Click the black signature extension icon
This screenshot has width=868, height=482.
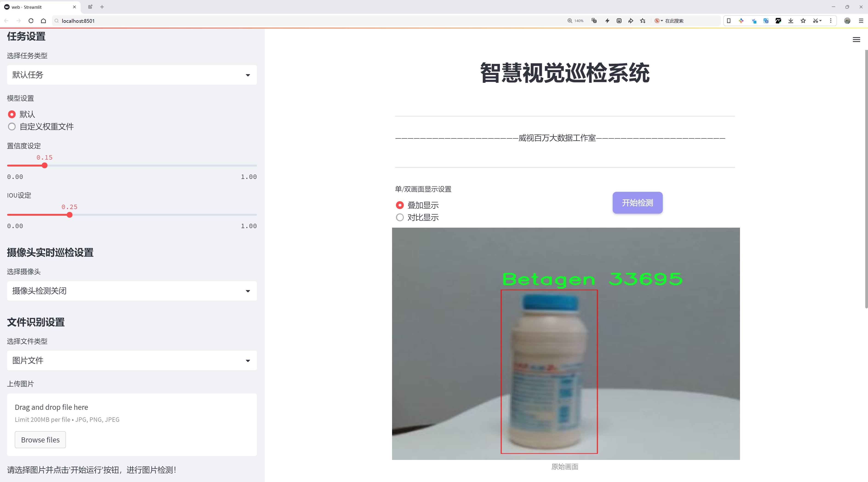(778, 21)
